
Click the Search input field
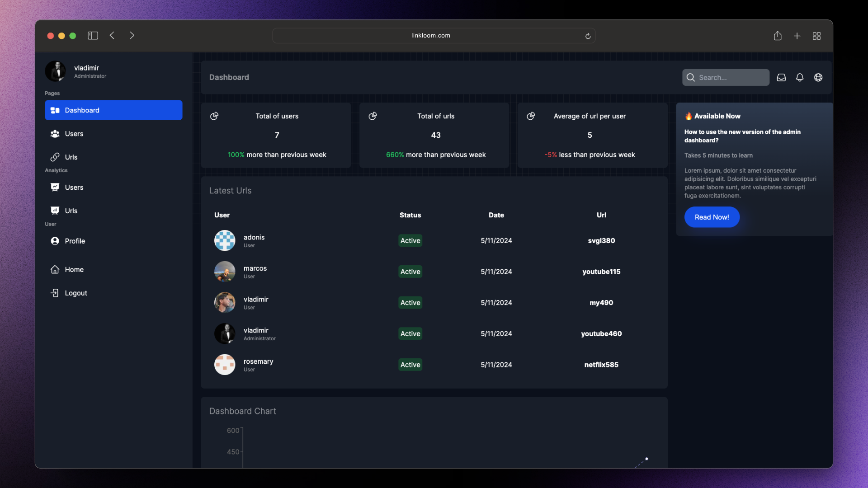726,77
